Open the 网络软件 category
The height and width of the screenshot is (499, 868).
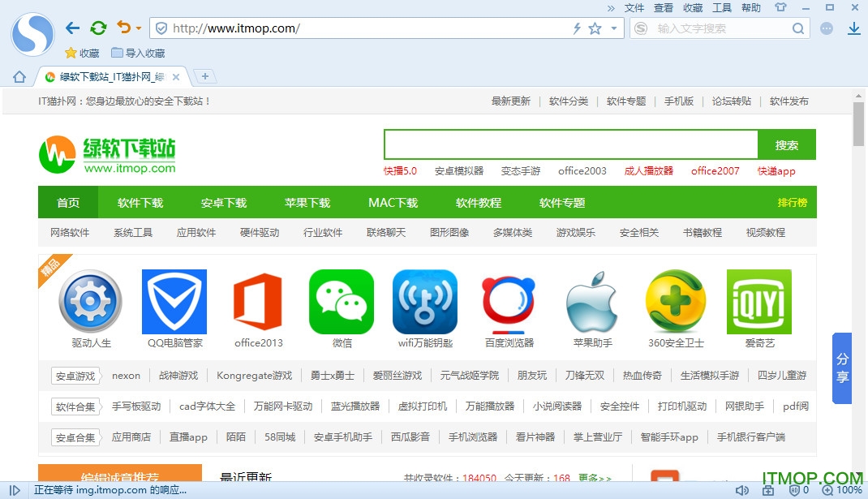click(x=70, y=233)
